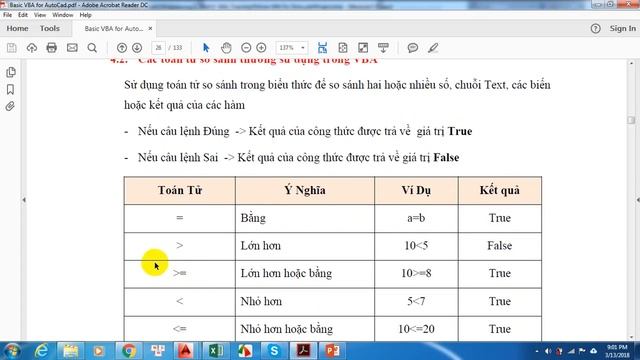Activate the selection arrow tool
This screenshot has width=640, height=360.
pos(206,48)
